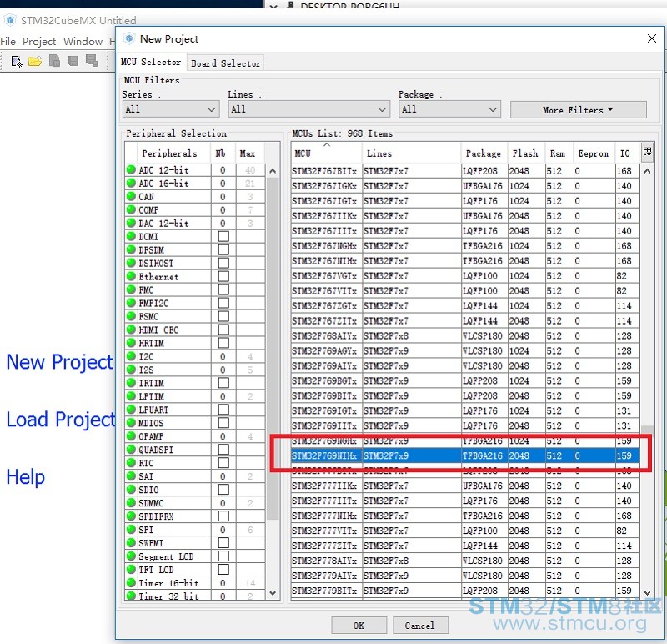
Task: Click the Cancel button
Action: tap(420, 626)
